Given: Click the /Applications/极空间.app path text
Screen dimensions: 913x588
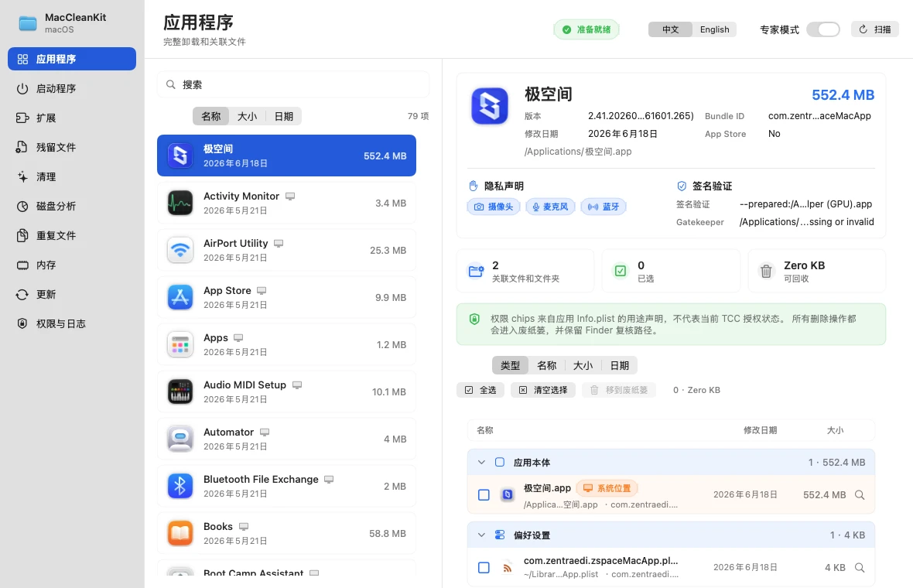Looking at the screenshot, I should click(578, 152).
